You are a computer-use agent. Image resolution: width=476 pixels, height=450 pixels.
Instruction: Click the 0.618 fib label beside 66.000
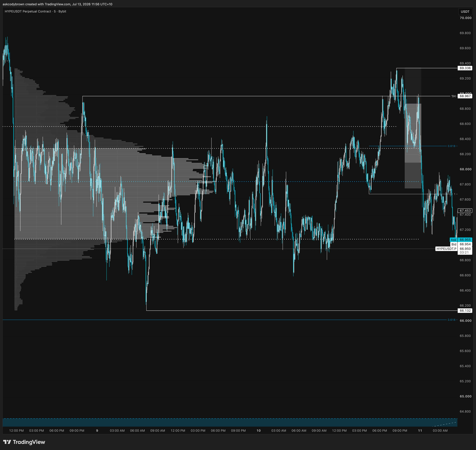point(452,320)
